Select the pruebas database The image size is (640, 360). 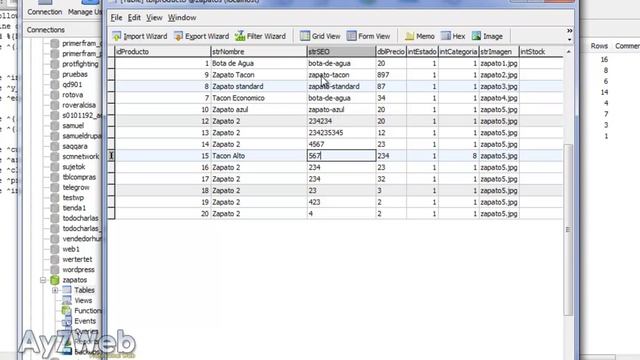[75, 74]
